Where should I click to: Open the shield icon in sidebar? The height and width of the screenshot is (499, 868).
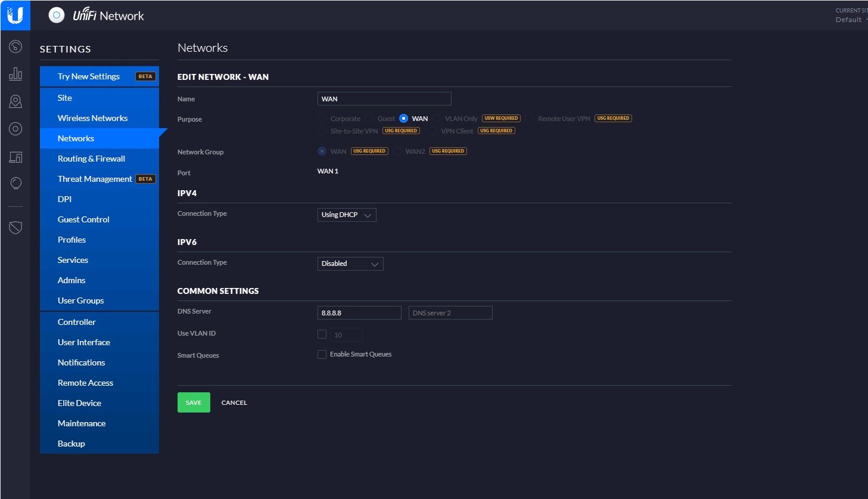pos(15,227)
